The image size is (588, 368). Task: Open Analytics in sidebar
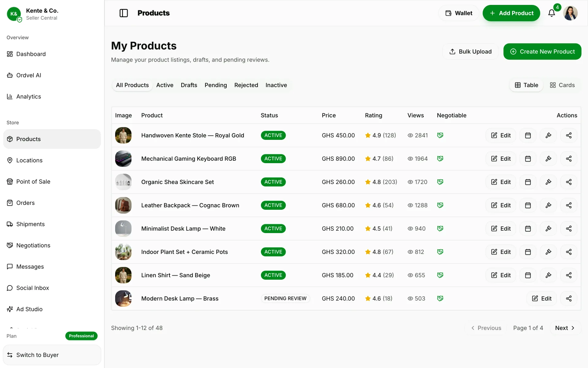click(52, 96)
